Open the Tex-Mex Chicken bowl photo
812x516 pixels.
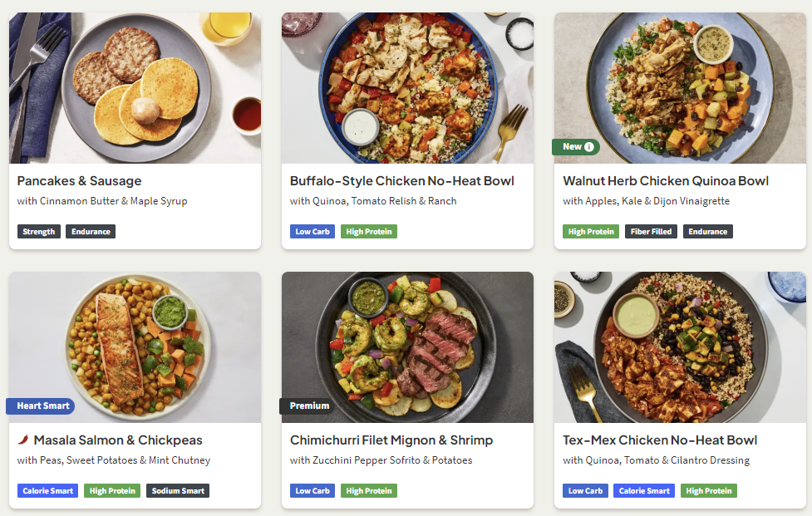(x=680, y=347)
